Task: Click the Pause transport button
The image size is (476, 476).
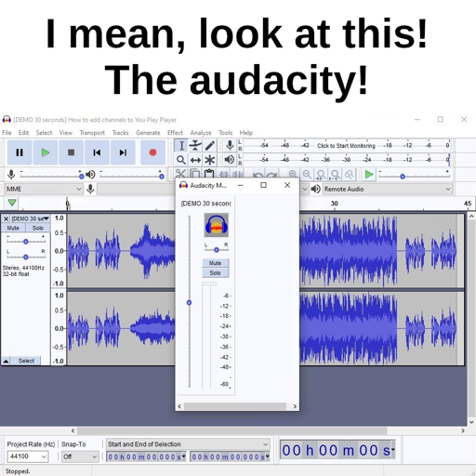Action: (x=20, y=152)
